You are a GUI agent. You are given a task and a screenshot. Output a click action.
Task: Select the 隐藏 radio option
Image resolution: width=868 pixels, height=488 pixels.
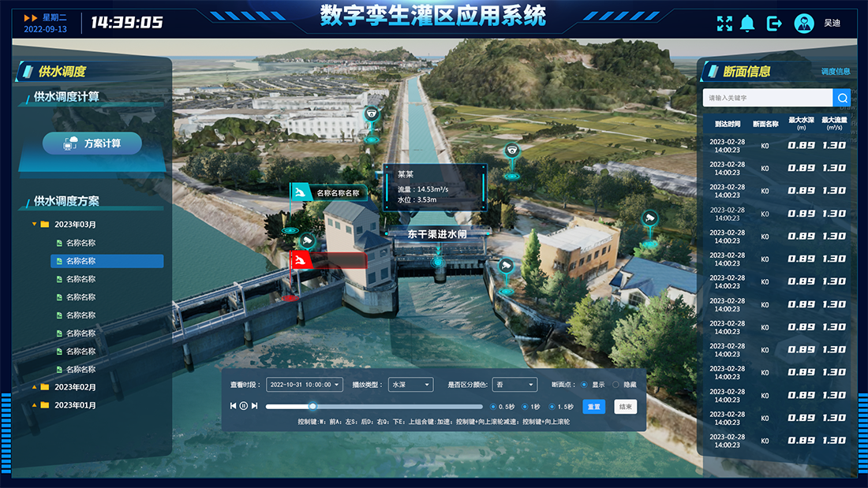pyautogui.click(x=616, y=385)
